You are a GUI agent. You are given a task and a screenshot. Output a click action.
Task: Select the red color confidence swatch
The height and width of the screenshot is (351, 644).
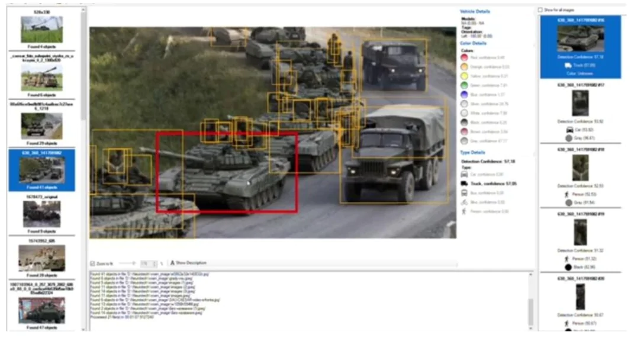click(465, 57)
